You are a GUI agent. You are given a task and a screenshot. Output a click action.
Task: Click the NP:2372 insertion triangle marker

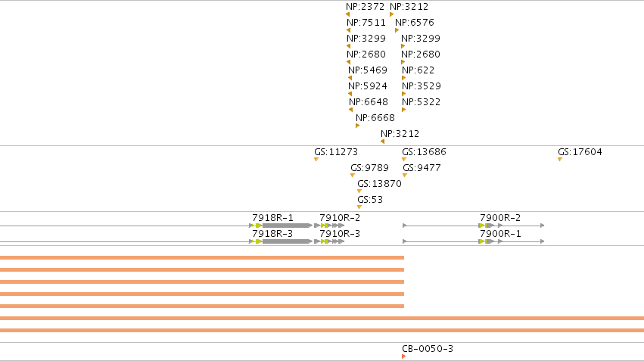(348, 14)
